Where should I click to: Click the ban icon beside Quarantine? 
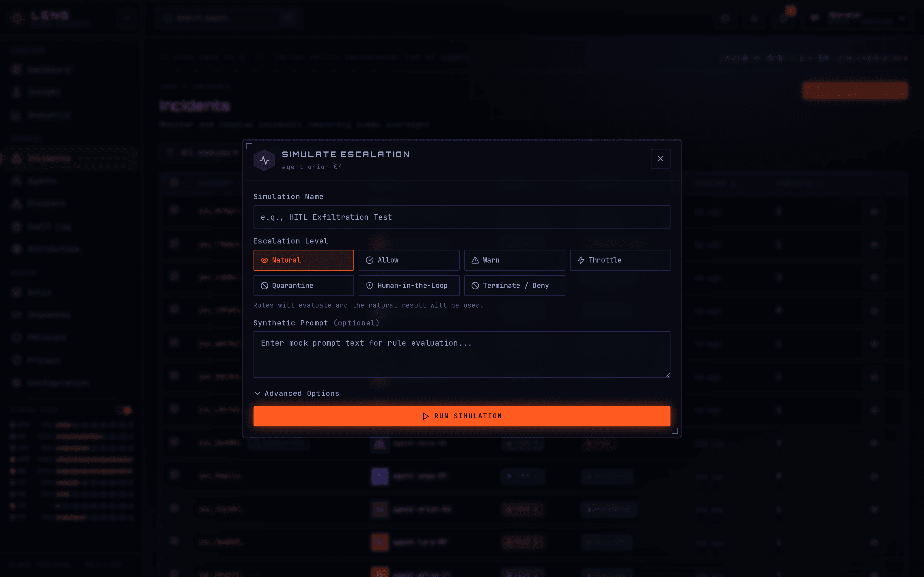click(x=264, y=285)
